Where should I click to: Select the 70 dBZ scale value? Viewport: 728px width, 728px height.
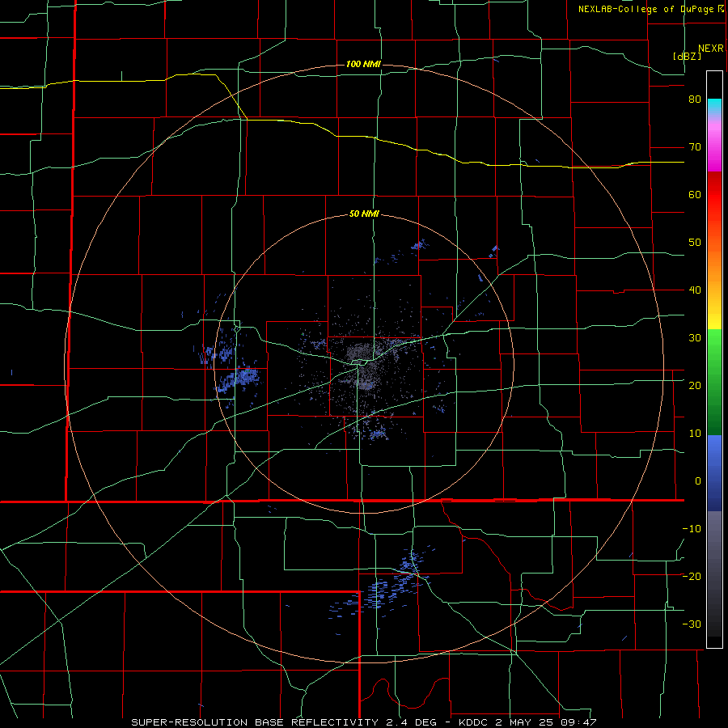click(695, 147)
